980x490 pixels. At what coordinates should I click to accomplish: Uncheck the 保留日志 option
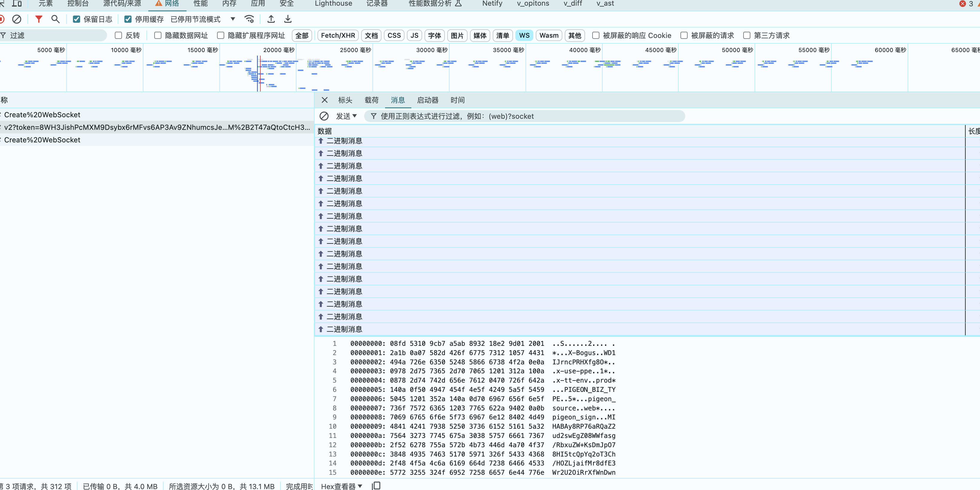[x=77, y=19]
